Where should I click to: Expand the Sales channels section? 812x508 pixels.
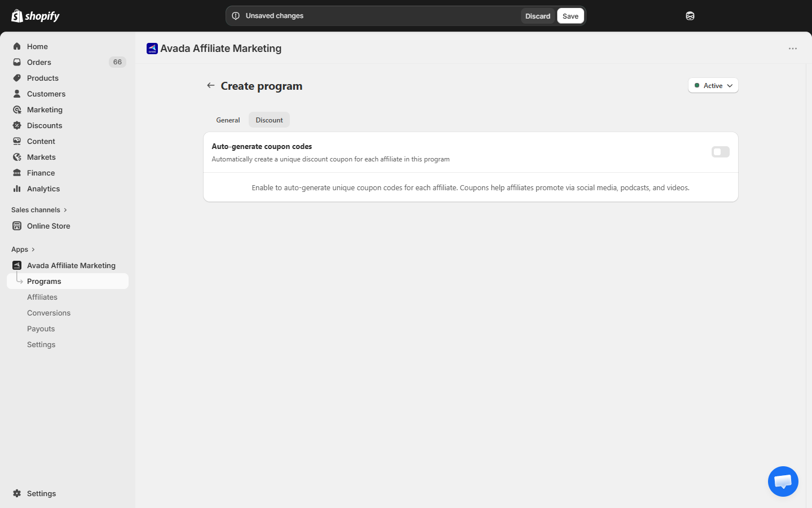pos(39,210)
